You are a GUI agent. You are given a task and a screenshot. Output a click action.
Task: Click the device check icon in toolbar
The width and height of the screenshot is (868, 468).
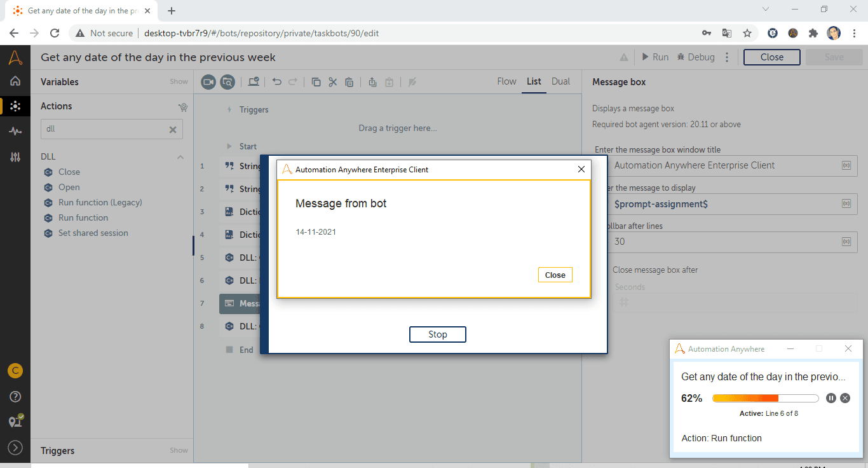point(254,81)
